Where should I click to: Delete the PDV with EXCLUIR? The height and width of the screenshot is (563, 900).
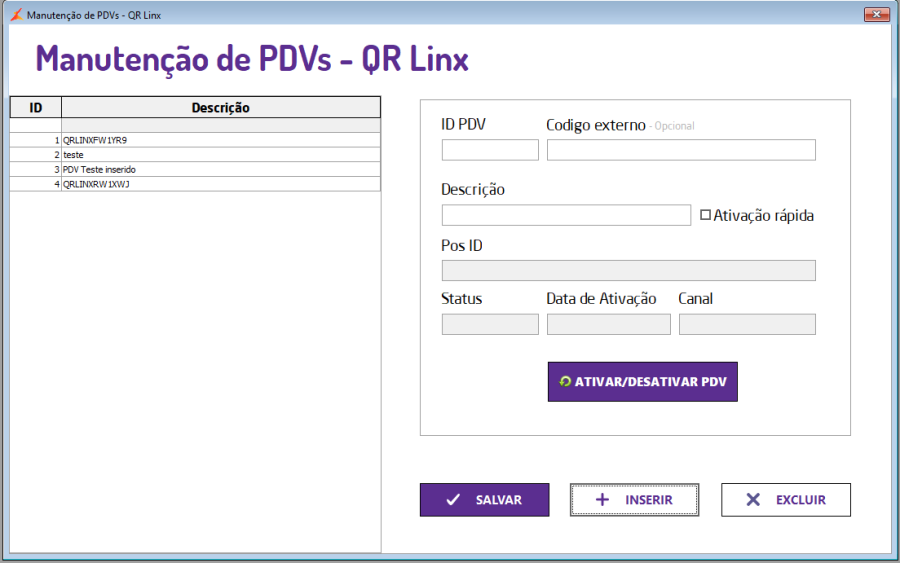click(786, 500)
